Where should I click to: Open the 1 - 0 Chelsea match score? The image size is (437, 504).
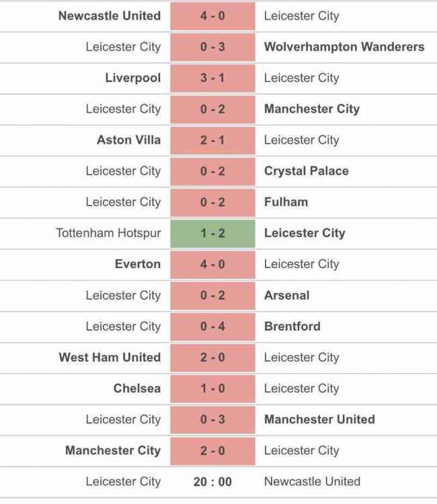212,388
